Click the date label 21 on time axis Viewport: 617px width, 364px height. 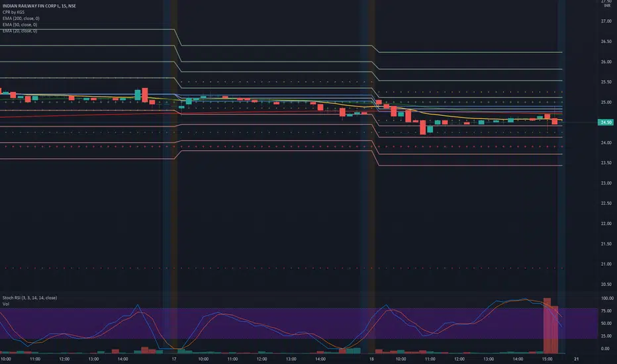577,359
